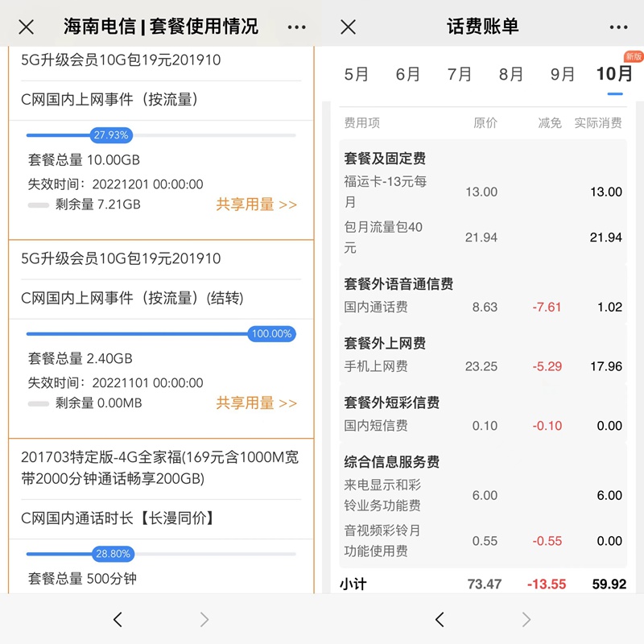Viewport: 644px width, 644px height.
Task: Click the 原价 column header
Action: [x=485, y=123]
